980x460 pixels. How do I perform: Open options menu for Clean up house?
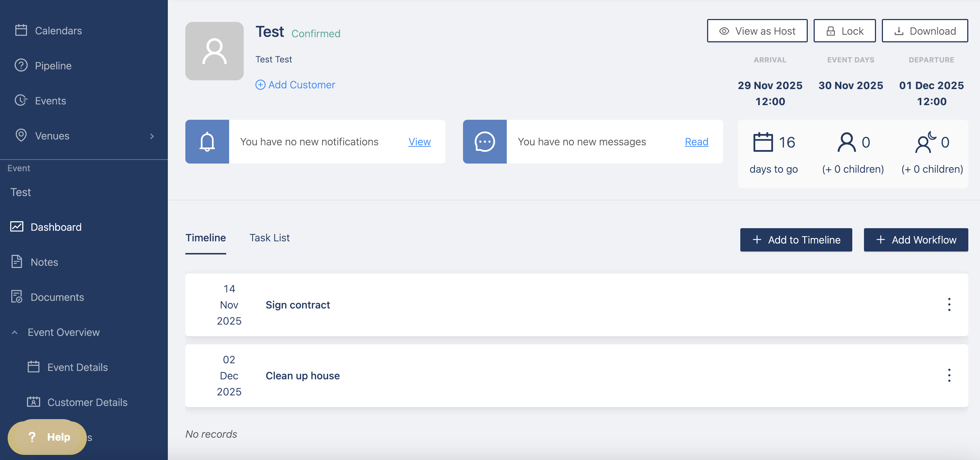pos(949,375)
